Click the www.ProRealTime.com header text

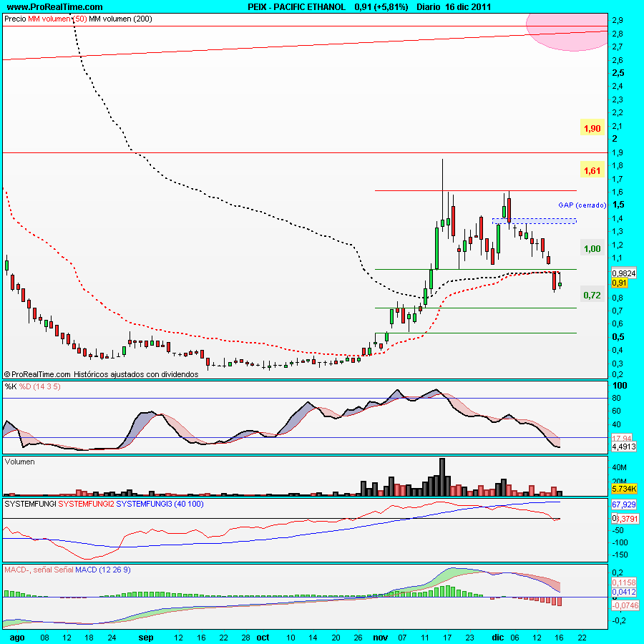coord(54,7)
